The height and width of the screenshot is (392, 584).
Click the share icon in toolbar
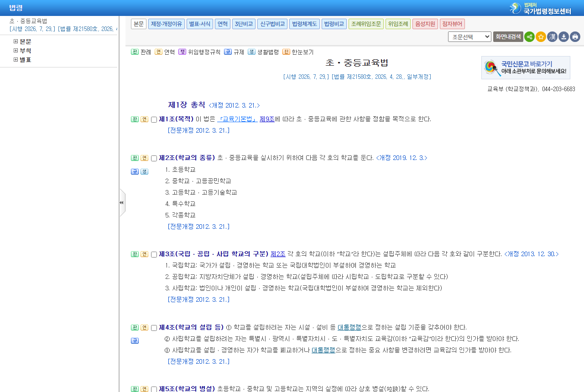point(529,37)
